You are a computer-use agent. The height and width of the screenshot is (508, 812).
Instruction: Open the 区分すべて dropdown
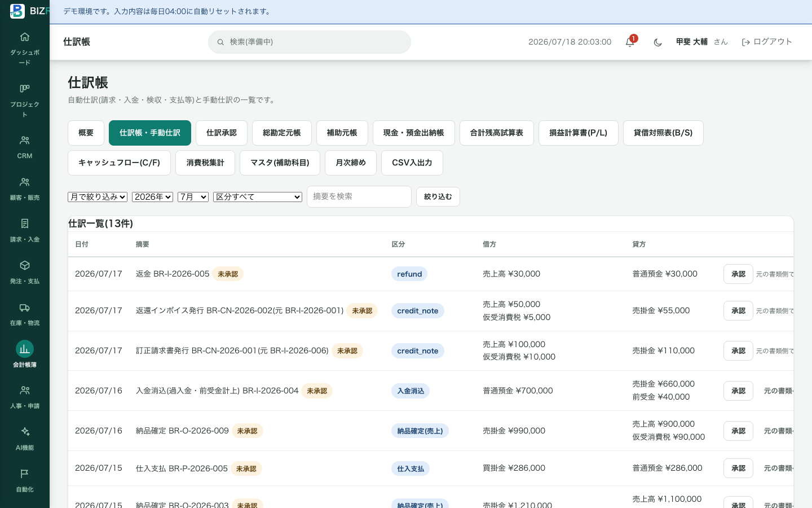tap(258, 196)
